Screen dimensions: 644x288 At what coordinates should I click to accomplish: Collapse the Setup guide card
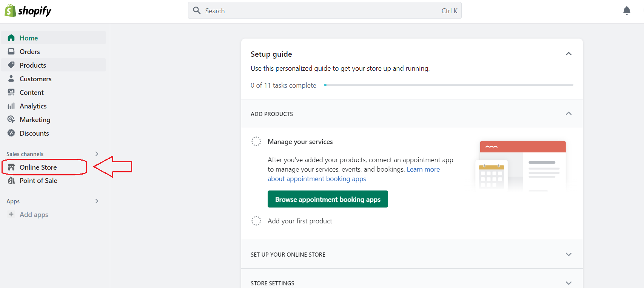coord(569,54)
